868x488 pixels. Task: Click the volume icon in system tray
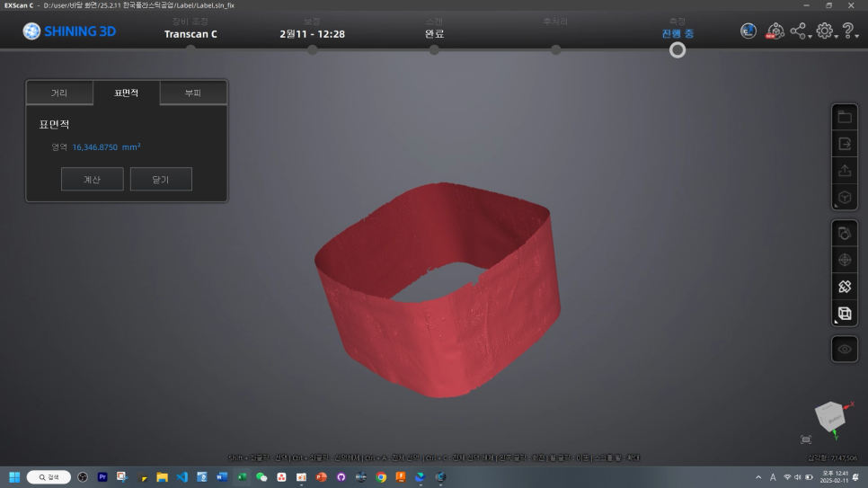(798, 477)
